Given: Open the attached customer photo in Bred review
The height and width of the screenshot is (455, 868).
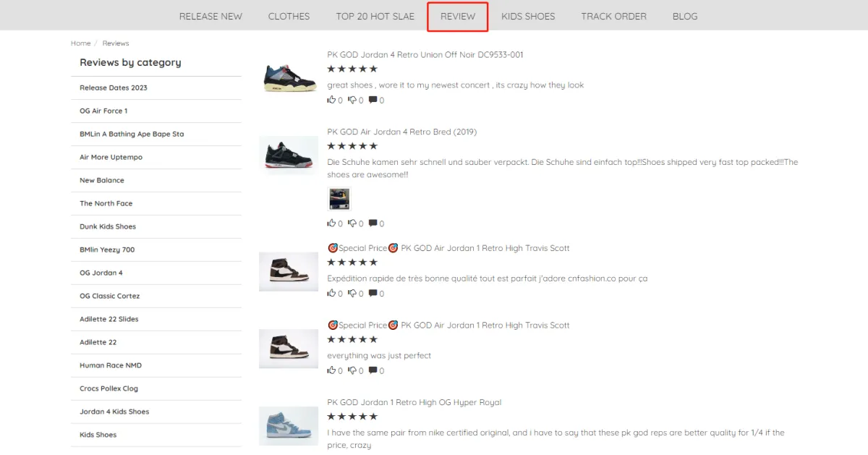Looking at the screenshot, I should [339, 199].
